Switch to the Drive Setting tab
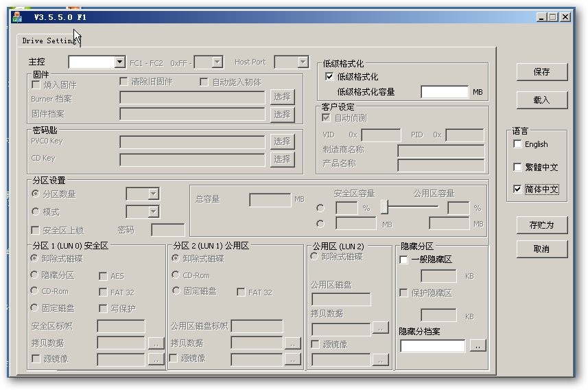Viewport: 588px width, 390px height. (50, 41)
